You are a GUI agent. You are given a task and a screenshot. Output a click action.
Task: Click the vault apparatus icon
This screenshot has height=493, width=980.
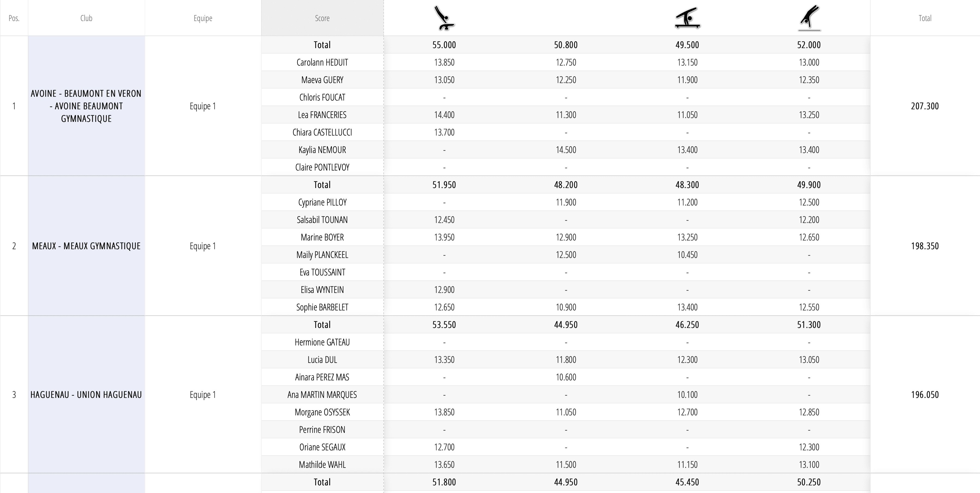point(444,18)
